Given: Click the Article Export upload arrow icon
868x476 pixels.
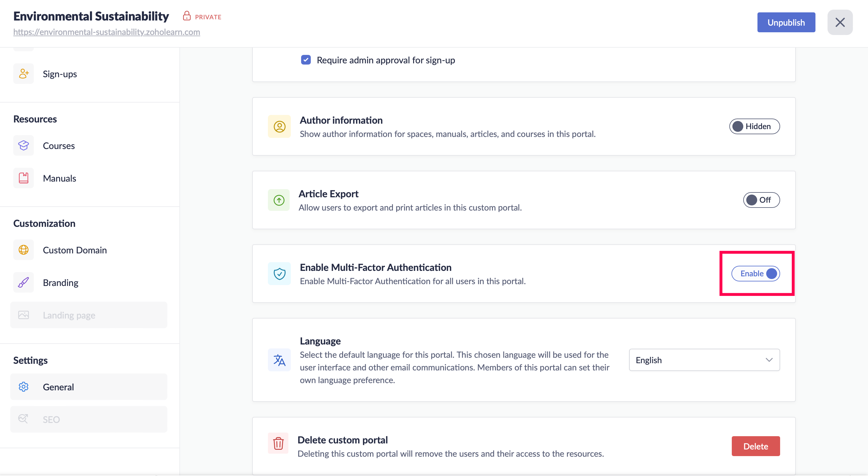Looking at the screenshot, I should (279, 200).
